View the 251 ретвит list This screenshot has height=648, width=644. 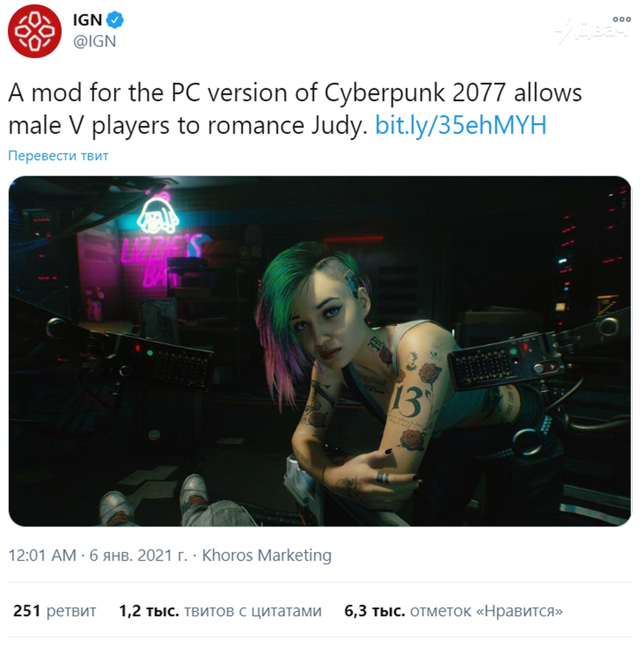tap(55, 611)
